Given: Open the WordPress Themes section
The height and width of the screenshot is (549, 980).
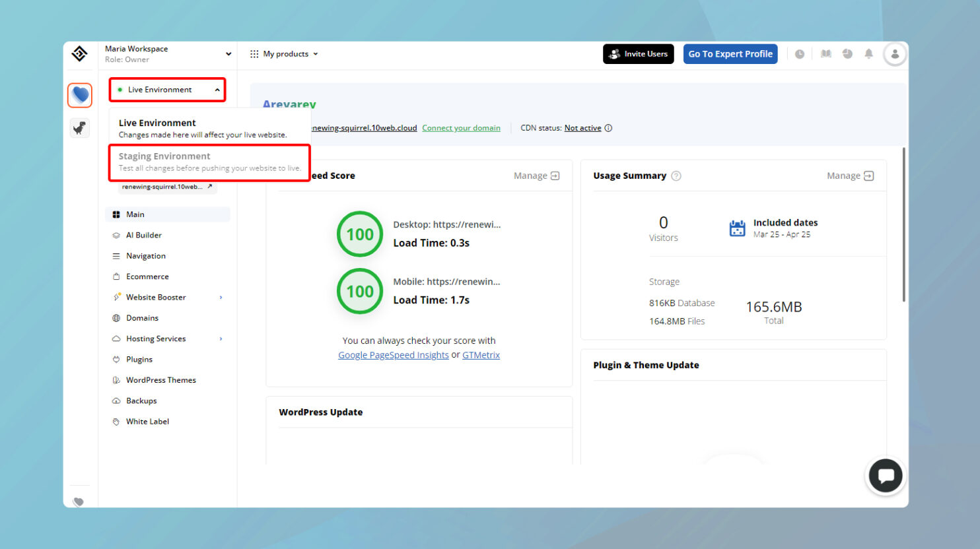Looking at the screenshot, I should (160, 379).
